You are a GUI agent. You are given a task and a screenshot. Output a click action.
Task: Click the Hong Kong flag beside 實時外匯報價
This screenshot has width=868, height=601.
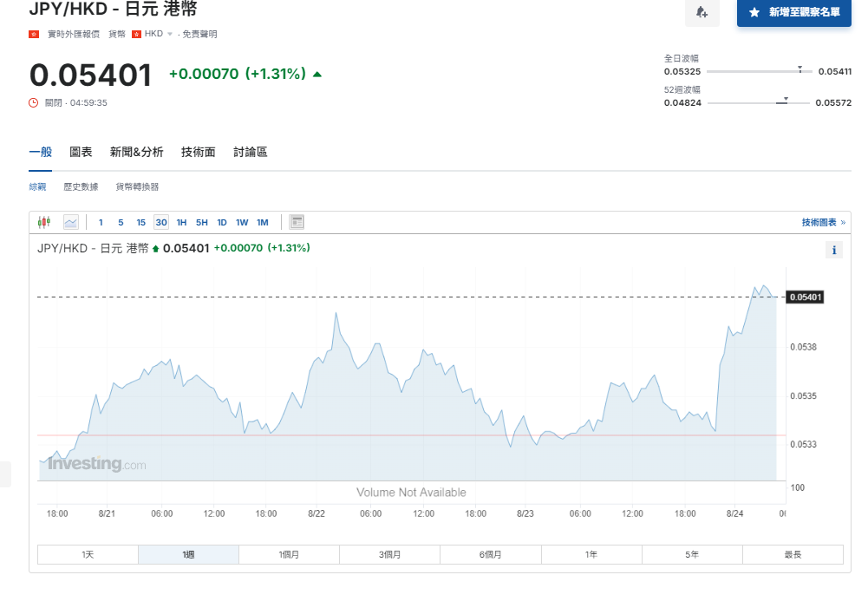pyautogui.click(x=34, y=34)
